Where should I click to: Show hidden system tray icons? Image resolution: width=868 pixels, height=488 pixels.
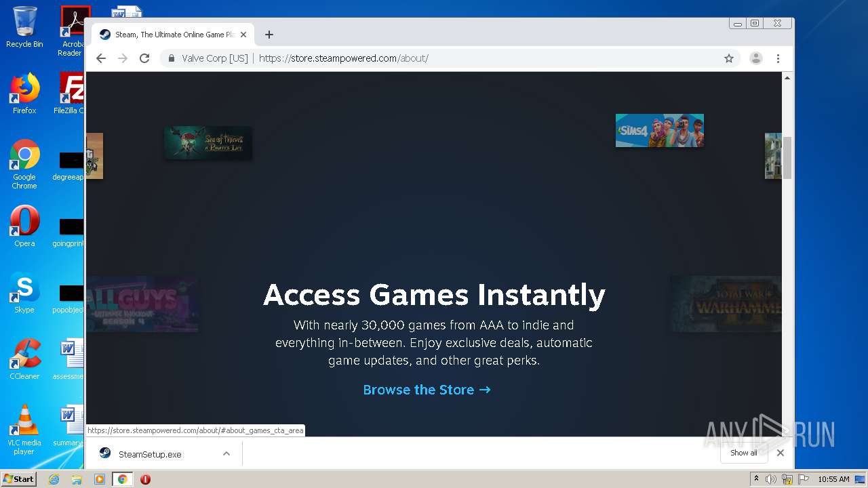coord(756,479)
